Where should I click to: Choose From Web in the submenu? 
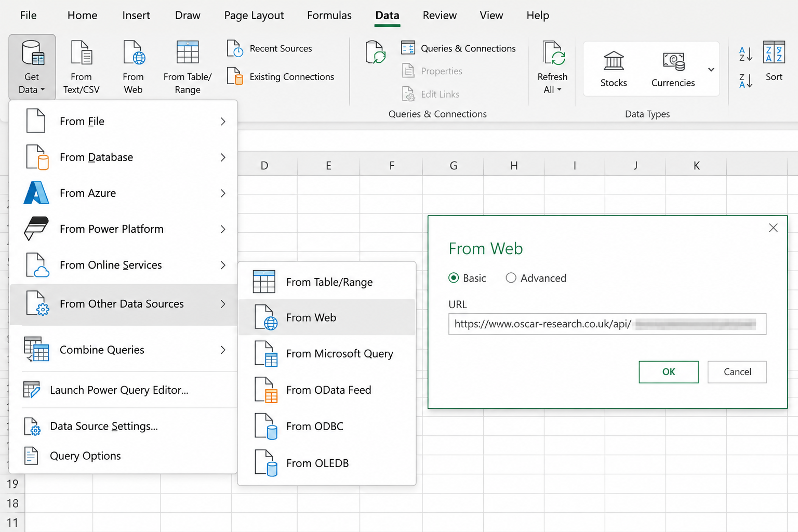[x=327, y=317]
